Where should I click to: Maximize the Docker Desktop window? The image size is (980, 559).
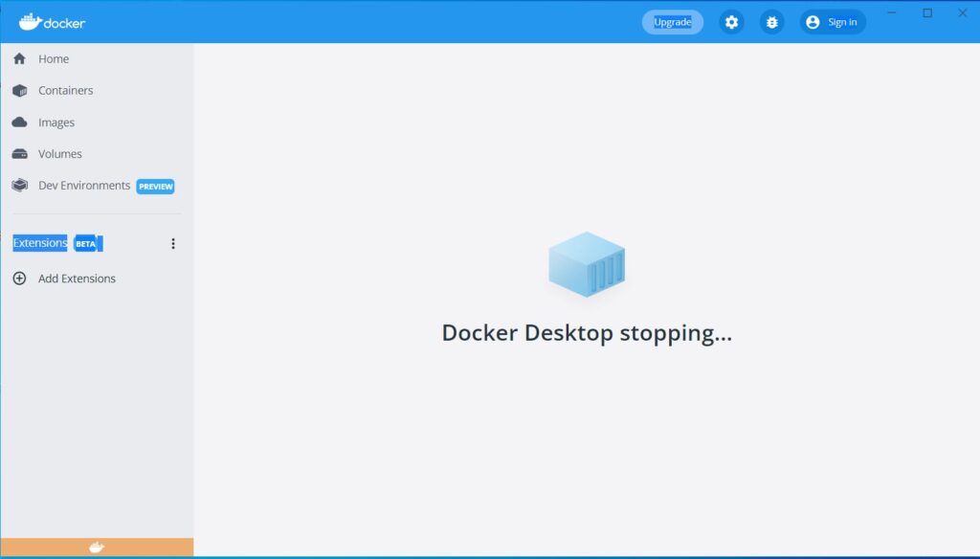(927, 12)
